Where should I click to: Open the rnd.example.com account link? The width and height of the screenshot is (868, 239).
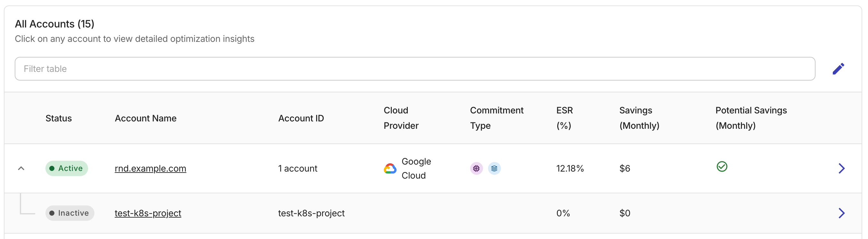[150, 168]
